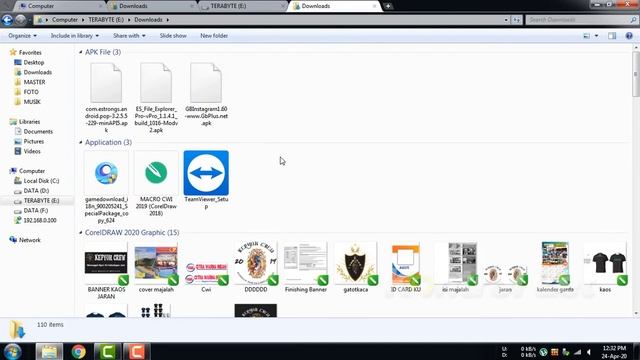
Task: Open 192.168.0.100 network location
Action: (x=40, y=220)
